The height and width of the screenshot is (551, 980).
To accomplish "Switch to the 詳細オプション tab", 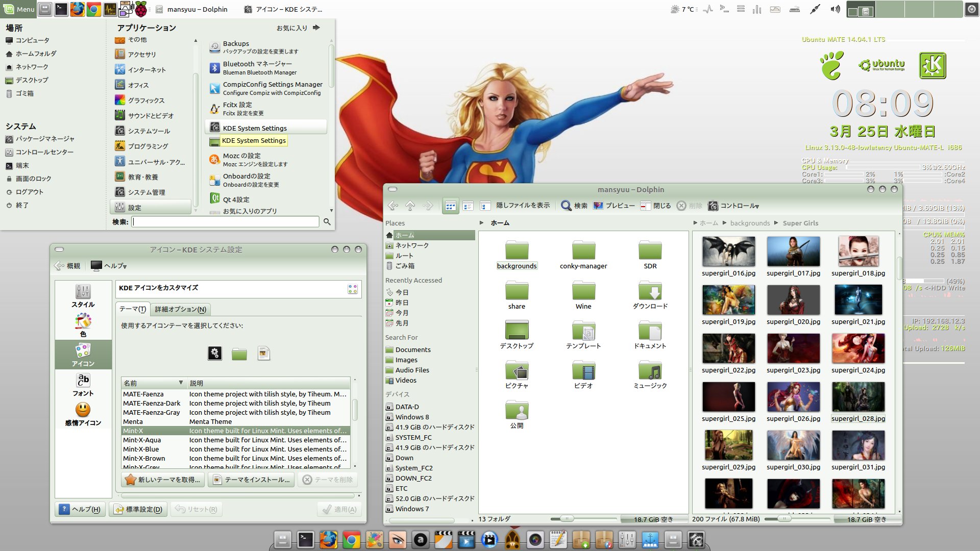I will click(x=180, y=309).
